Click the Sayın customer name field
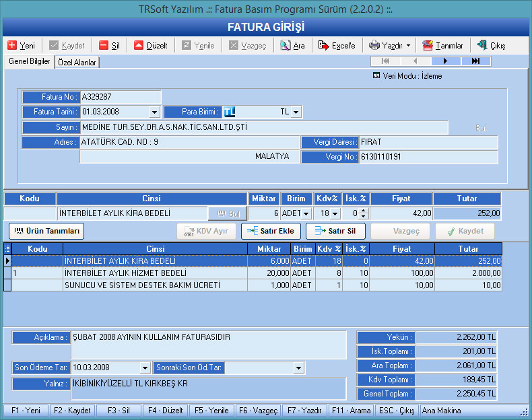The image size is (532, 420). point(264,127)
